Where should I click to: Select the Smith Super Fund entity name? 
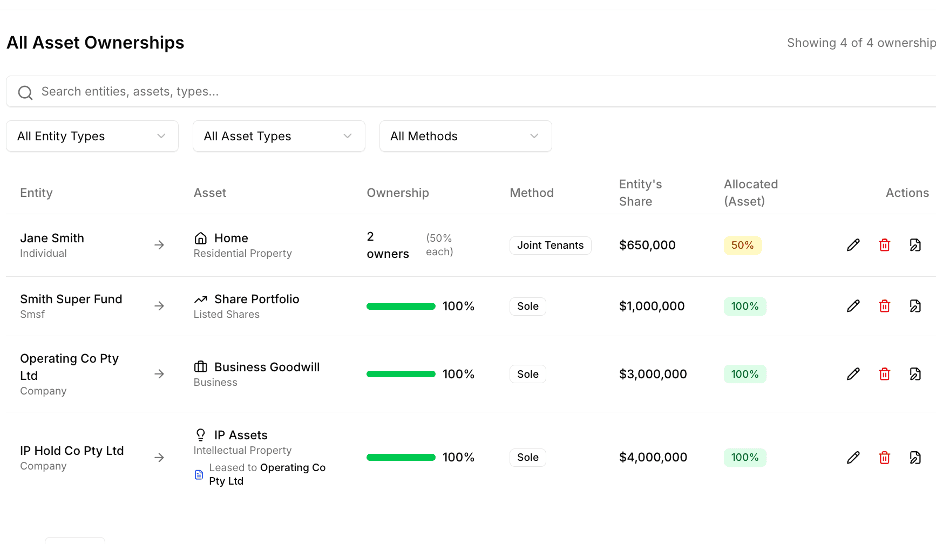click(x=71, y=299)
